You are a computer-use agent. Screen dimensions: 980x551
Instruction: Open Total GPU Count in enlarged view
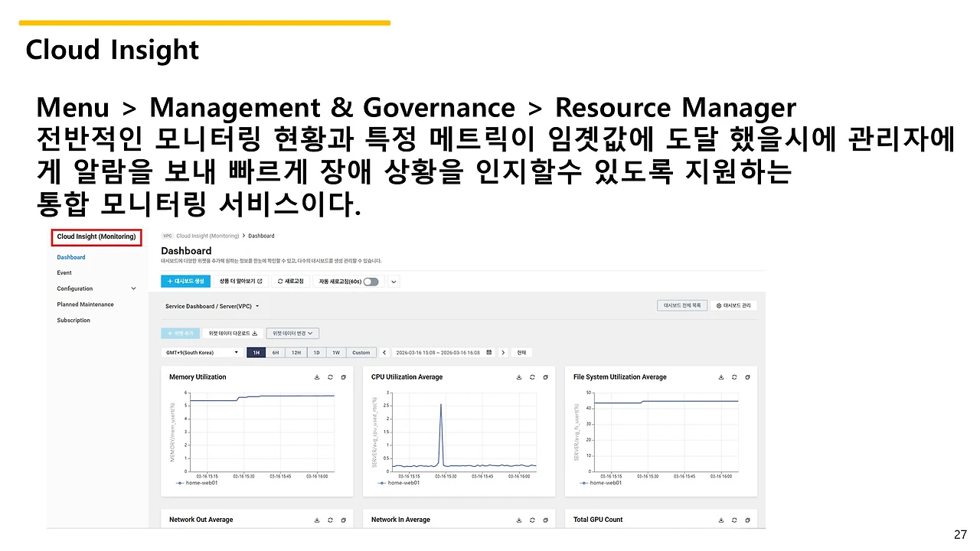pos(748,520)
